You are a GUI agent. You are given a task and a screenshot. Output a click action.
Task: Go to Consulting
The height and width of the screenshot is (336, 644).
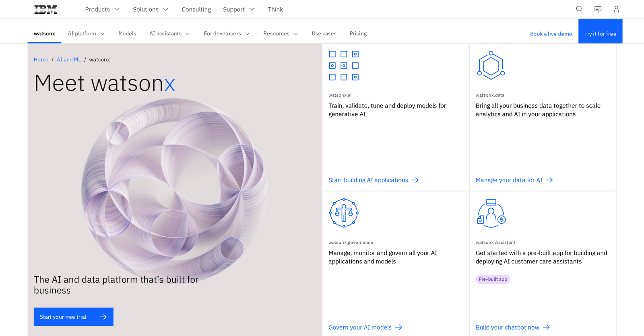(x=196, y=9)
